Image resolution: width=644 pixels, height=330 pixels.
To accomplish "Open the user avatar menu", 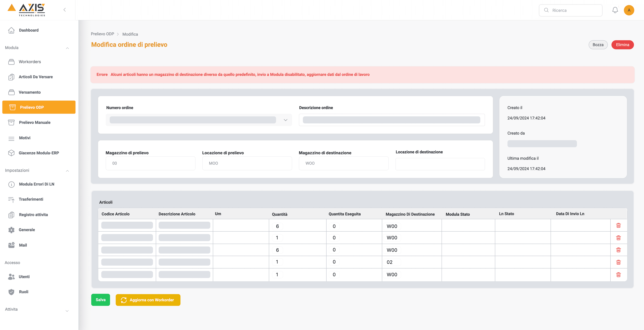I will [629, 10].
